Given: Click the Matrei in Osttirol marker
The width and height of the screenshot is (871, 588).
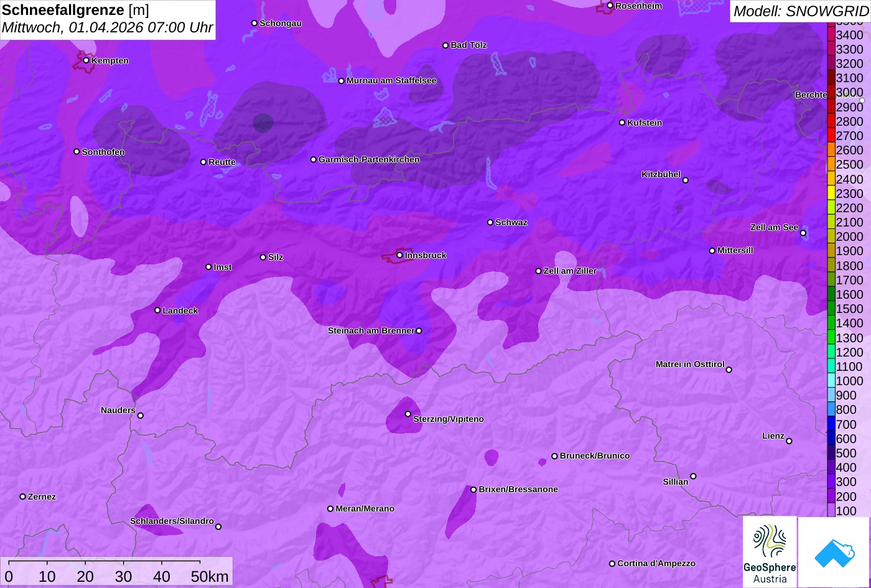Looking at the screenshot, I should pos(729,370).
